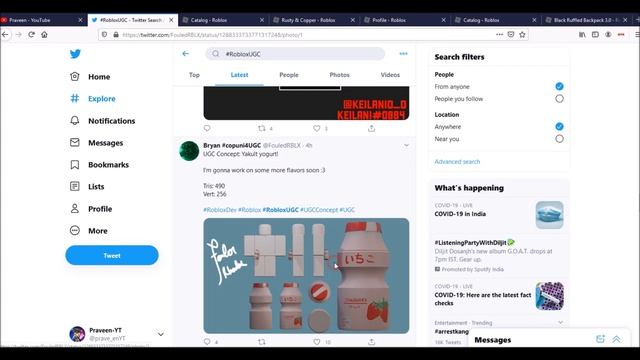Switch to the Top tab

pos(194,75)
